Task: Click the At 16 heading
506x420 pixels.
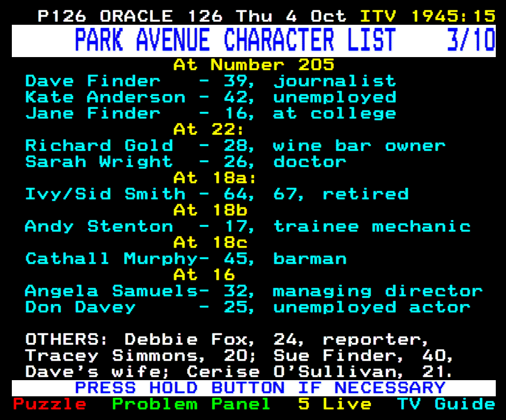Action: tap(204, 275)
